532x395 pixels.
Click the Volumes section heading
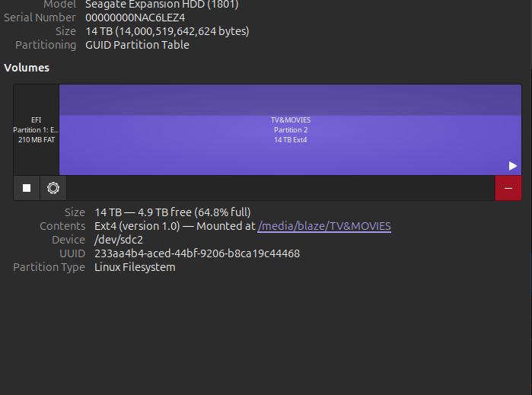click(27, 68)
